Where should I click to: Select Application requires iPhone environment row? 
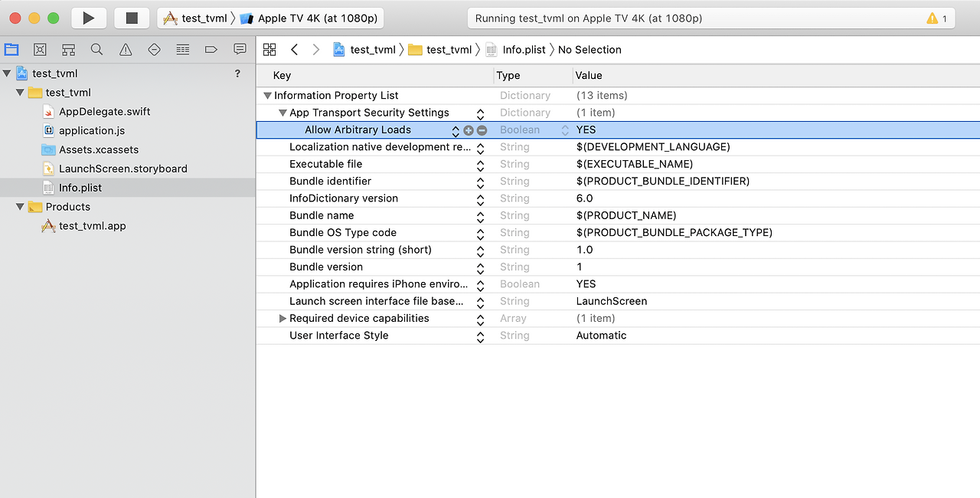pyautogui.click(x=378, y=284)
